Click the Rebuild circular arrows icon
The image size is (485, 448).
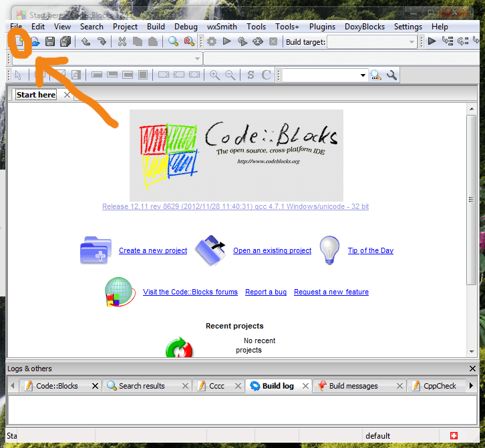[x=258, y=41]
